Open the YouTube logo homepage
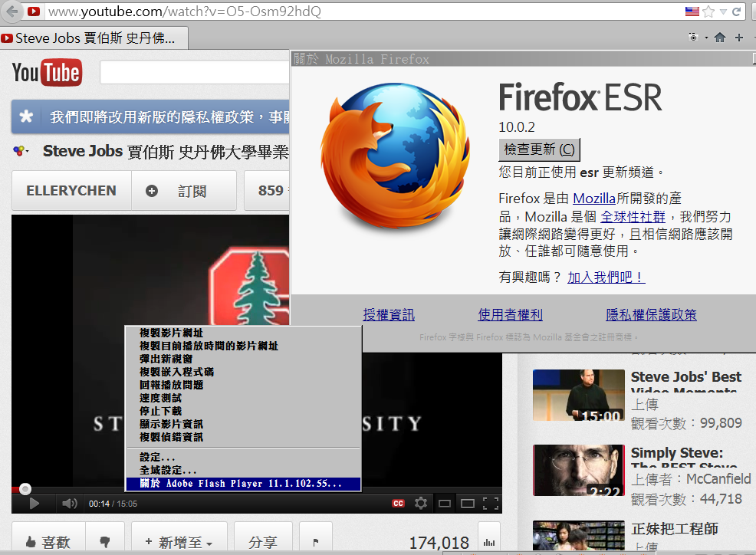The width and height of the screenshot is (756, 555). [x=48, y=73]
